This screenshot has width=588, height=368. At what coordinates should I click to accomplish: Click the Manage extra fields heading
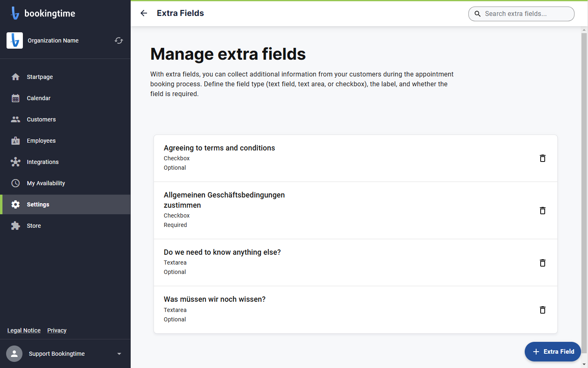pos(228,54)
